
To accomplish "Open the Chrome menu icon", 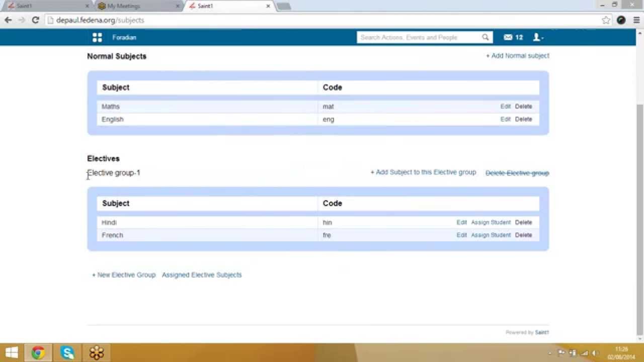I will point(636,20).
